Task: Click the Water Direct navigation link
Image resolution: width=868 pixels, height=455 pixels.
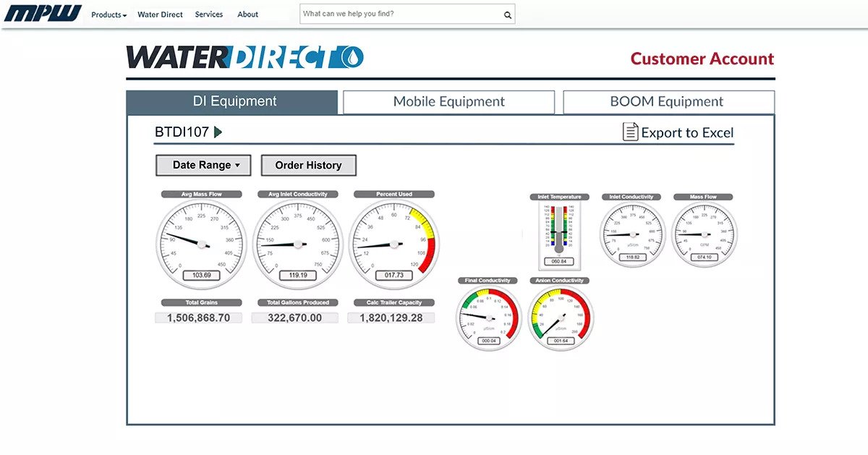Action: (x=160, y=14)
